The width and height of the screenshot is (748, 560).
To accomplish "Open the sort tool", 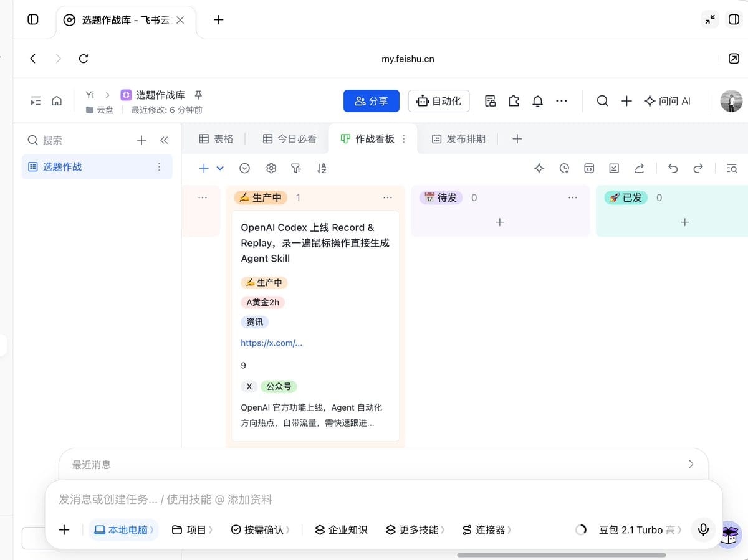I will pyautogui.click(x=322, y=168).
